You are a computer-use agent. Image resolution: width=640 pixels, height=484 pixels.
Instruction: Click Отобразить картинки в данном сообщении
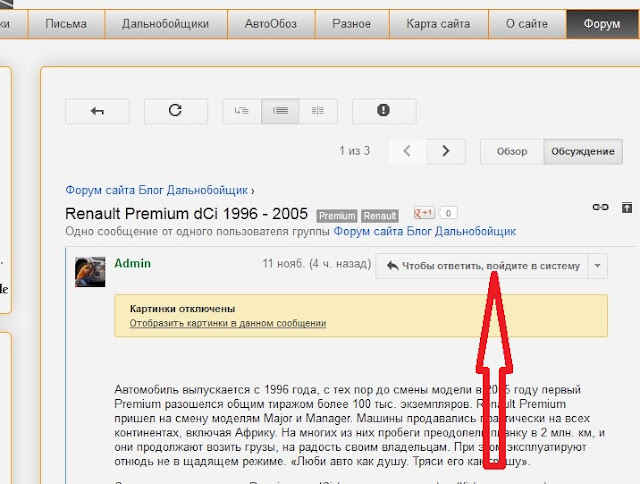click(228, 323)
